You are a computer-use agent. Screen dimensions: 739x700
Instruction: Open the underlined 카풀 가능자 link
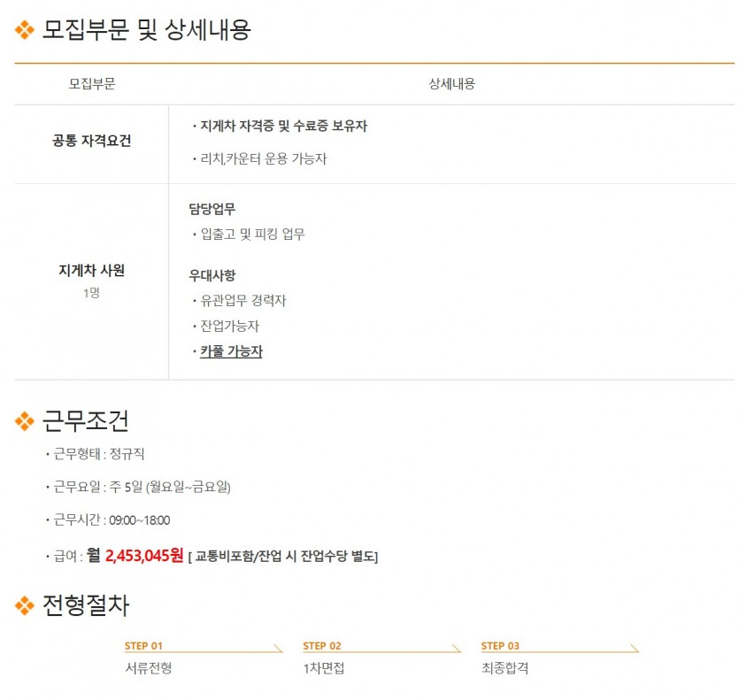pyautogui.click(x=231, y=351)
